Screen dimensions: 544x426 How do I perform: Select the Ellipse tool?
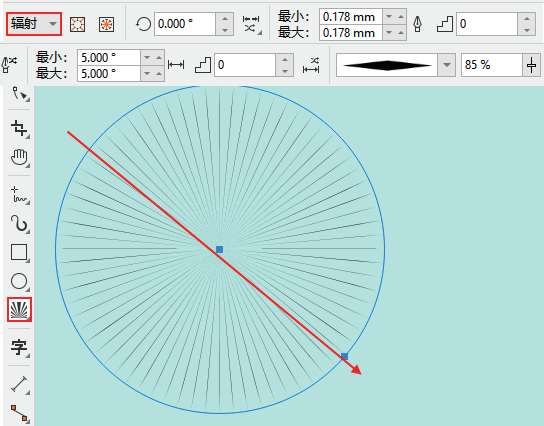click(x=19, y=281)
